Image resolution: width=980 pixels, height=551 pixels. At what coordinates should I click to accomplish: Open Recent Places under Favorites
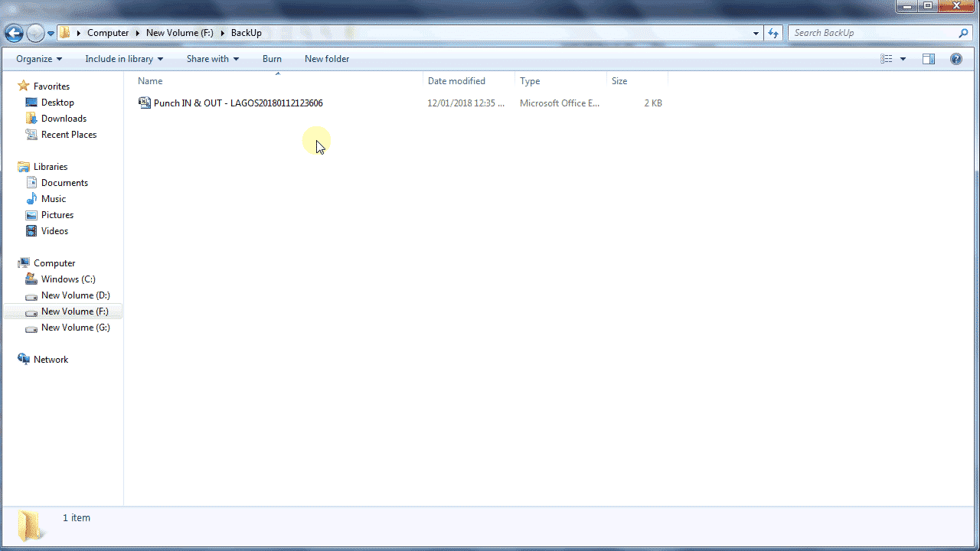click(69, 135)
